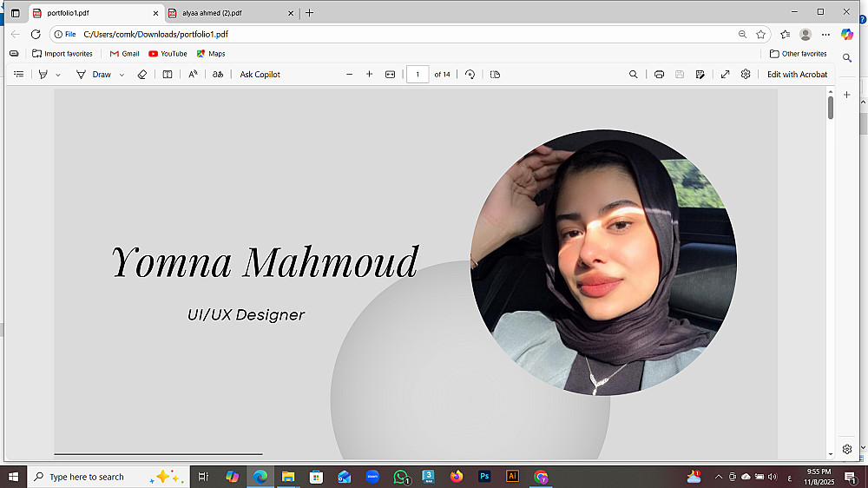Open the Favorites list icon
868x488 pixels.
(x=785, y=35)
